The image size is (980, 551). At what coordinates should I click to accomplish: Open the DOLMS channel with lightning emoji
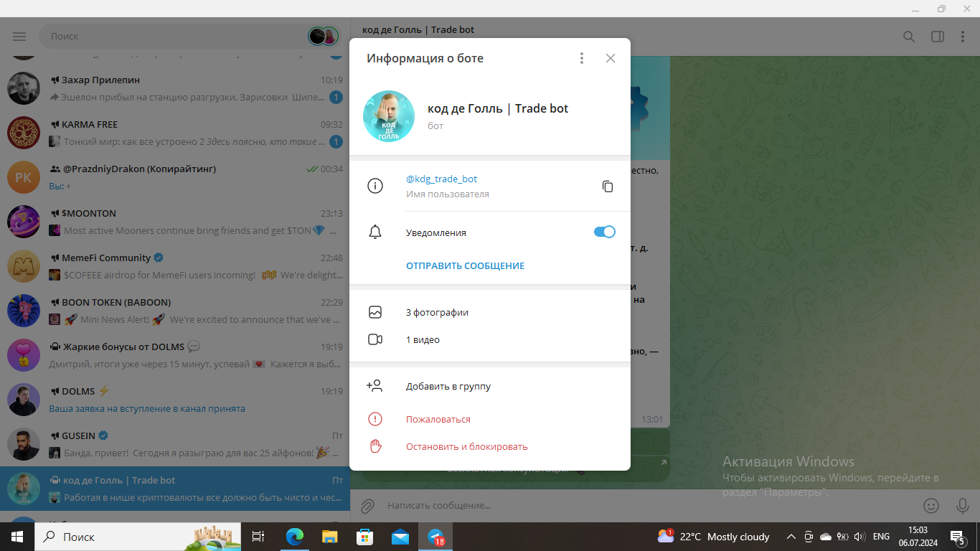[x=175, y=400]
